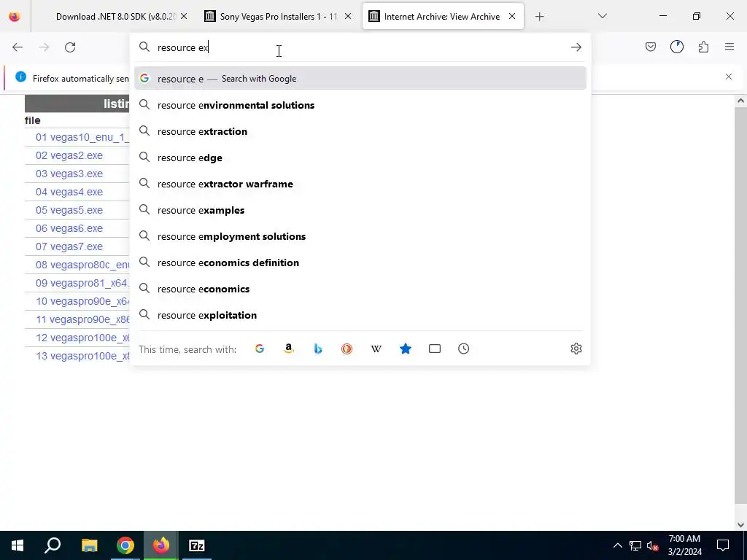Dismiss the Firefox notification bar
Viewport: 747px width, 560px height.
(x=729, y=77)
